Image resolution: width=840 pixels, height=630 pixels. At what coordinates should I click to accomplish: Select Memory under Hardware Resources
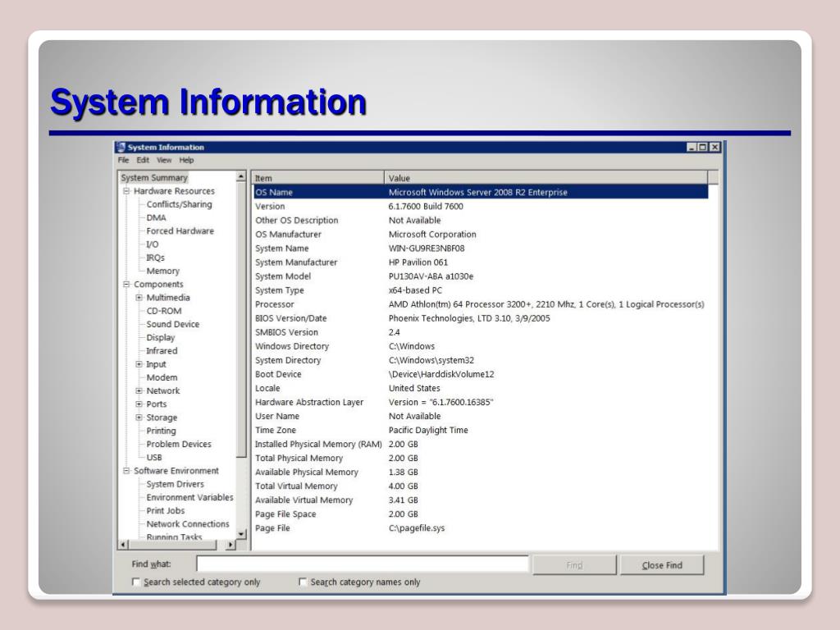pos(163,271)
